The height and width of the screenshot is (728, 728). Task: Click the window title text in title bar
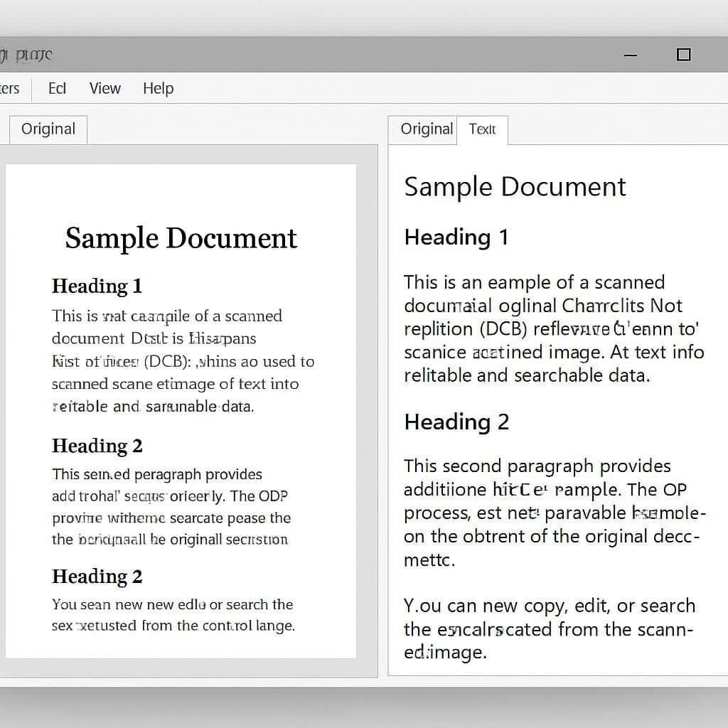[x=26, y=55]
